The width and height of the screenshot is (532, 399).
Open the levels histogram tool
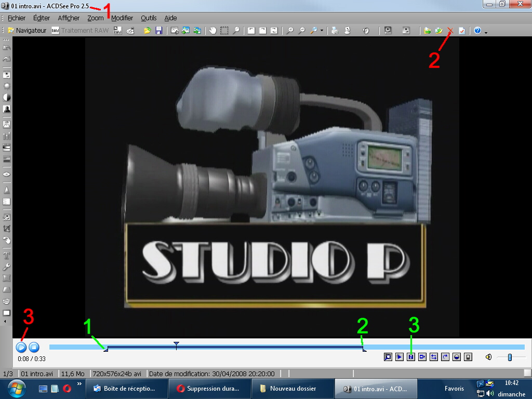[x=6, y=136]
